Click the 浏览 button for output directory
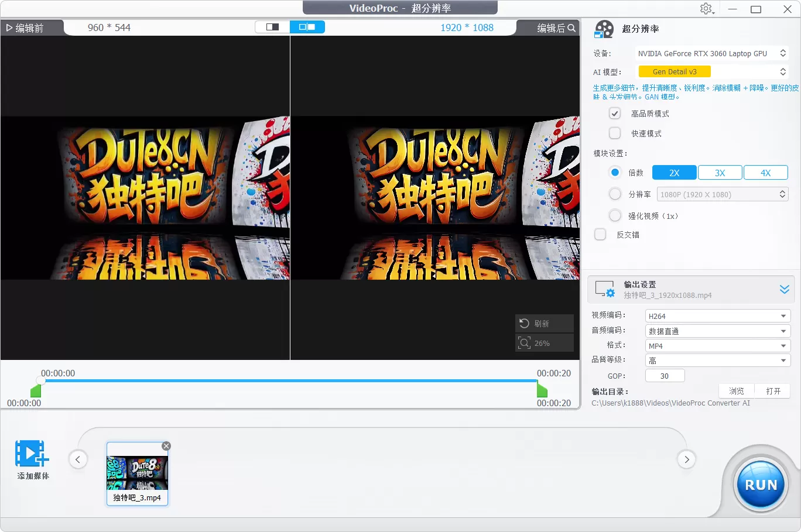This screenshot has height=532, width=801. (x=736, y=390)
